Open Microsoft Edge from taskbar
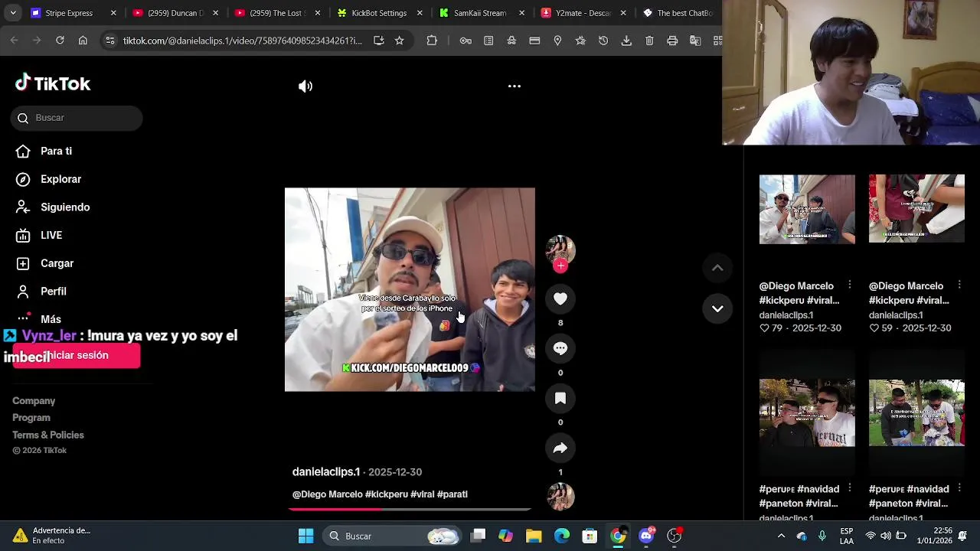Image resolution: width=980 pixels, height=551 pixels. click(562, 536)
